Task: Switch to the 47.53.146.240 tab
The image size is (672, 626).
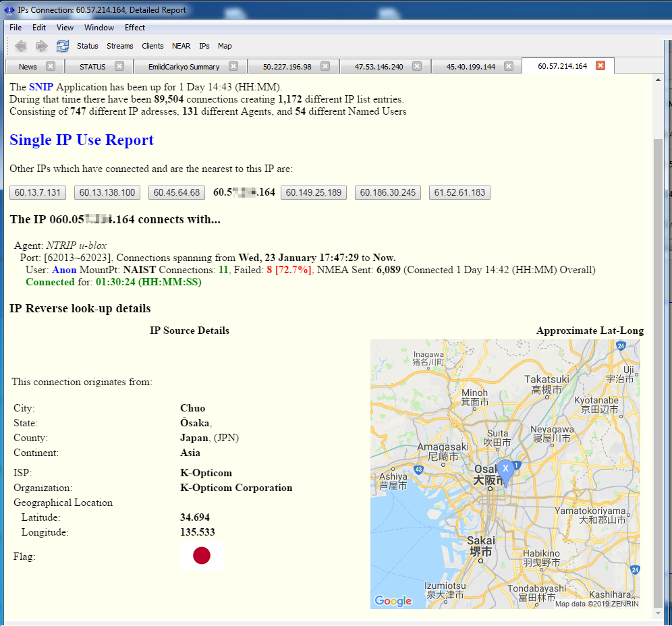Action: pos(379,67)
